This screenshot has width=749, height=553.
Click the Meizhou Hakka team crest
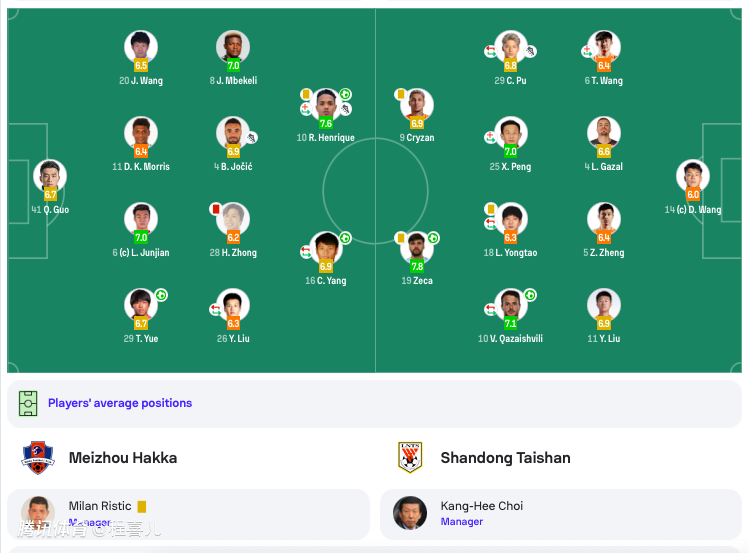coord(37,458)
